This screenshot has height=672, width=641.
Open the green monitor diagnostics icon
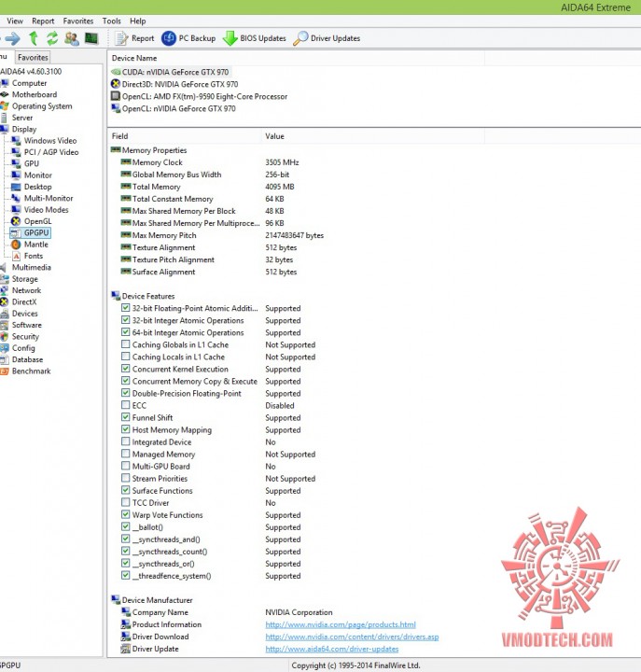pyautogui.click(x=91, y=38)
